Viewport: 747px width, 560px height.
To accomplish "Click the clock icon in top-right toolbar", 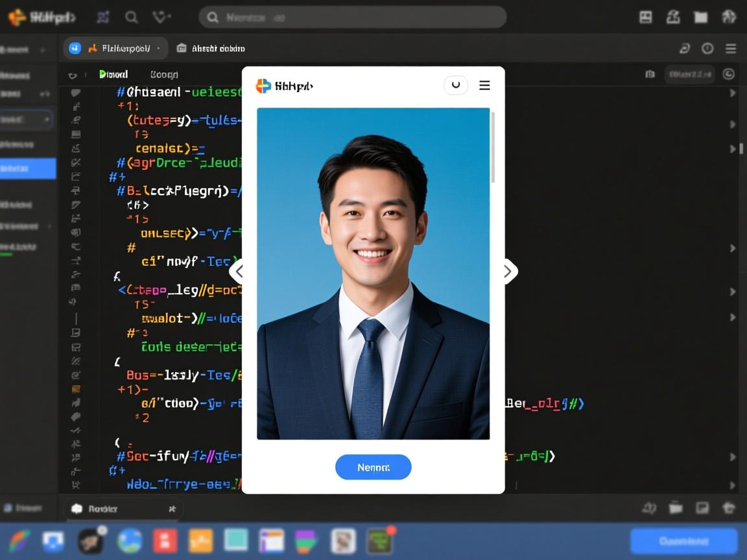I will pyautogui.click(x=707, y=49).
